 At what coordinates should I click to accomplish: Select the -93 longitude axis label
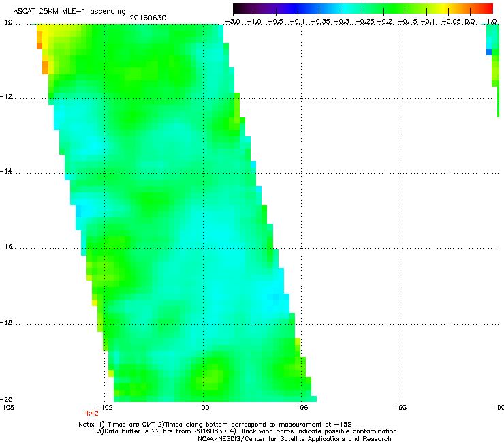click(400, 408)
